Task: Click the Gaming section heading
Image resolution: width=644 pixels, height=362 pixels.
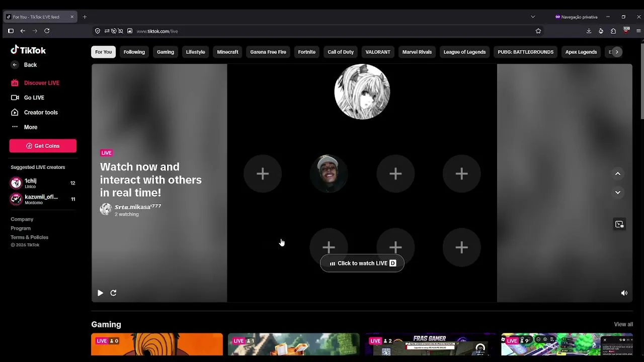Action: (106, 324)
